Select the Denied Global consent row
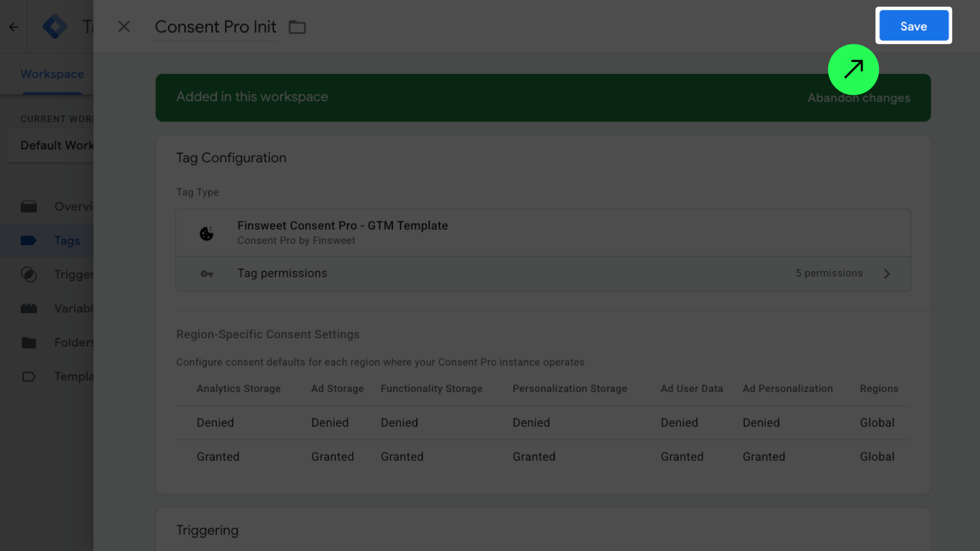The width and height of the screenshot is (980, 551). (x=543, y=423)
